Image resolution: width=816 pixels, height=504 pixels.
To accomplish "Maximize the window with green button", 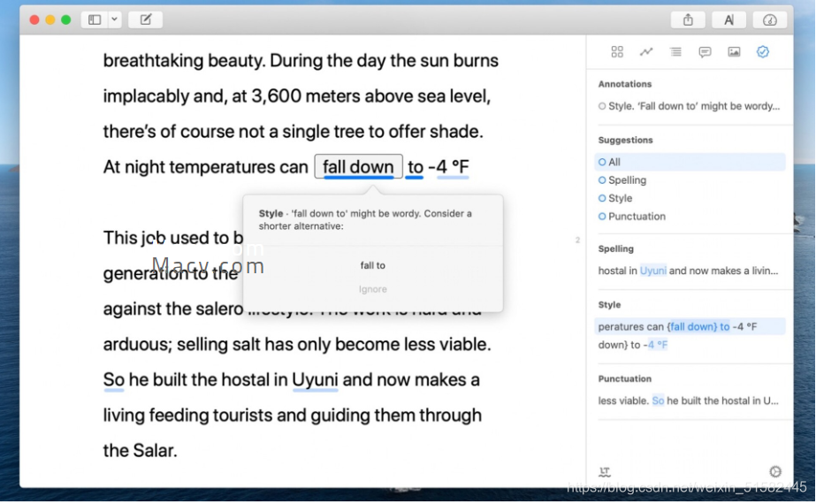I will pos(65,19).
